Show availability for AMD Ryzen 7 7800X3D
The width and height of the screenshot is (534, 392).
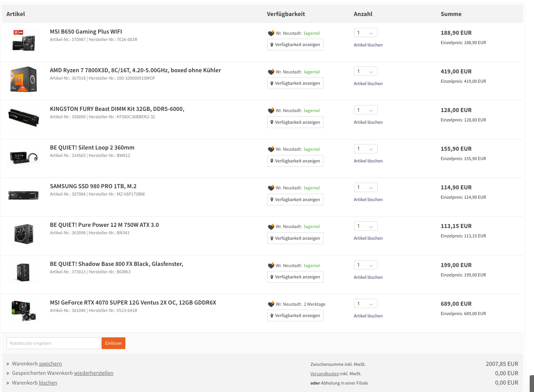(x=295, y=83)
